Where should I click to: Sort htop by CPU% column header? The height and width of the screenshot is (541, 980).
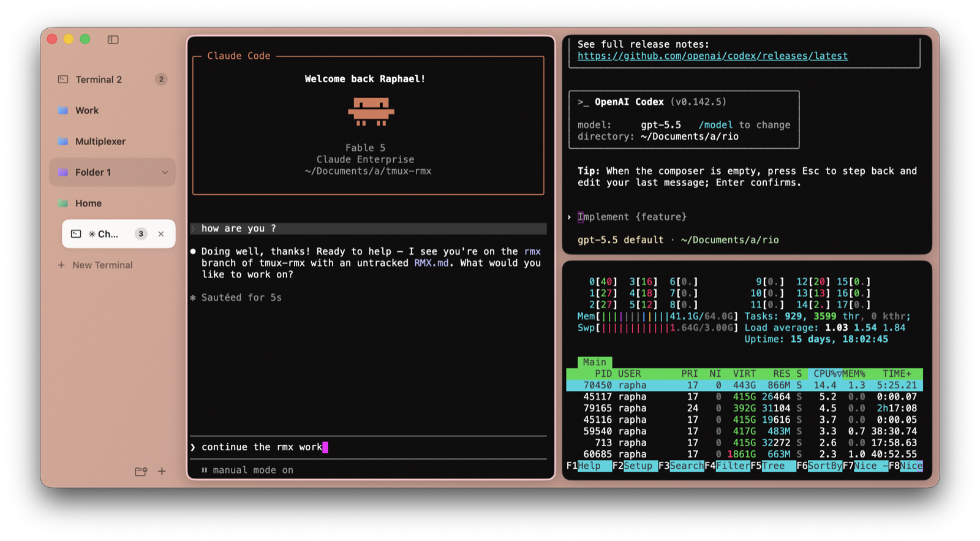click(x=824, y=374)
